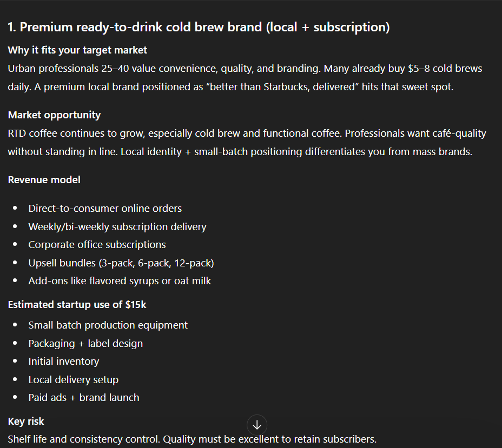Click the 'Estimated startup use of $15k' subheading
The height and width of the screenshot is (448, 502).
pos(77,305)
